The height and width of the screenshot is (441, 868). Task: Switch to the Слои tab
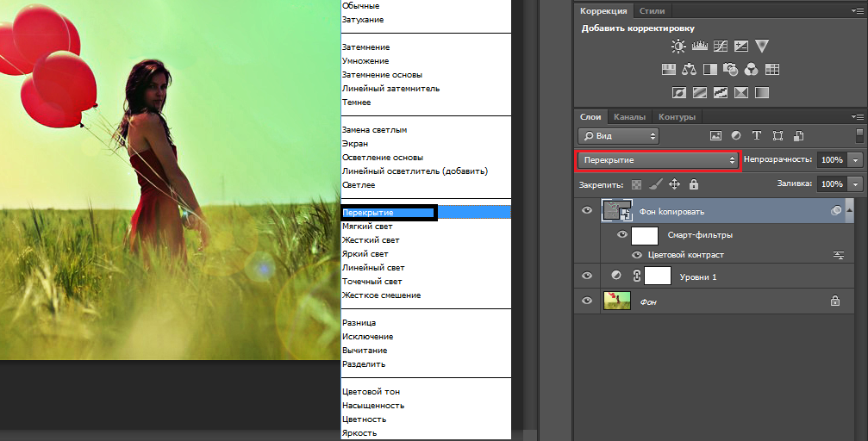coord(590,117)
